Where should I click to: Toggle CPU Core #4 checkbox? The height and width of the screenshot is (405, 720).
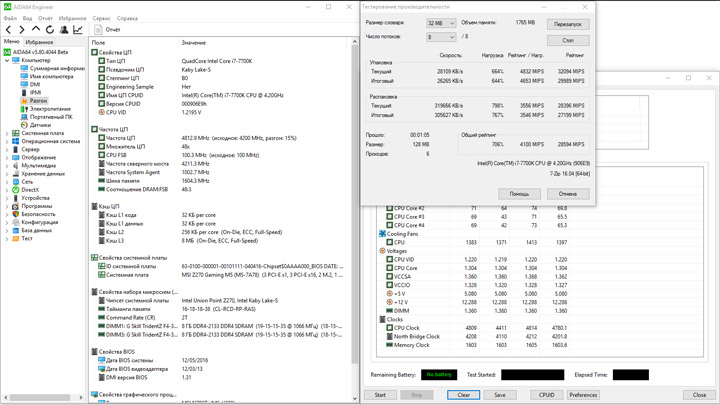389,225
